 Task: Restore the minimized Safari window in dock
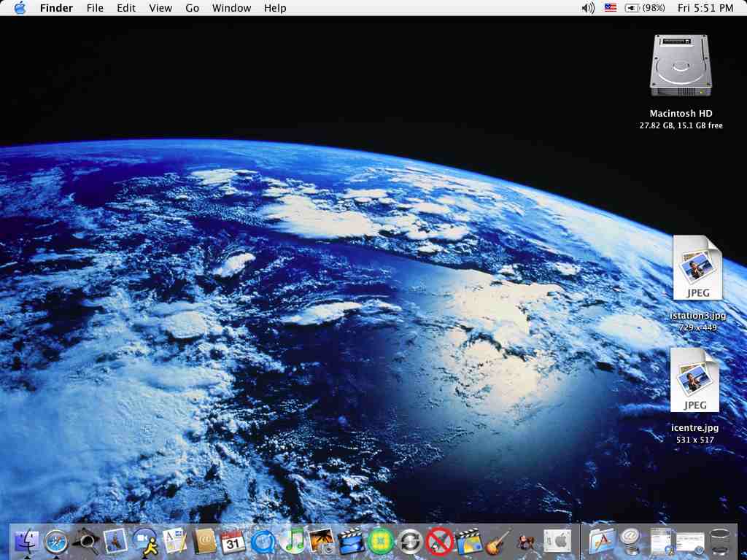[x=690, y=542]
